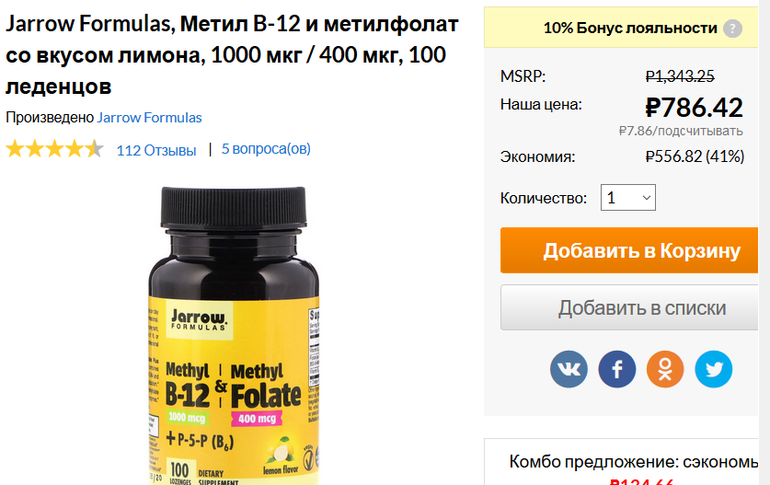Open the quantity dropdown arrow
This screenshot has height=485, width=770.
point(646,198)
